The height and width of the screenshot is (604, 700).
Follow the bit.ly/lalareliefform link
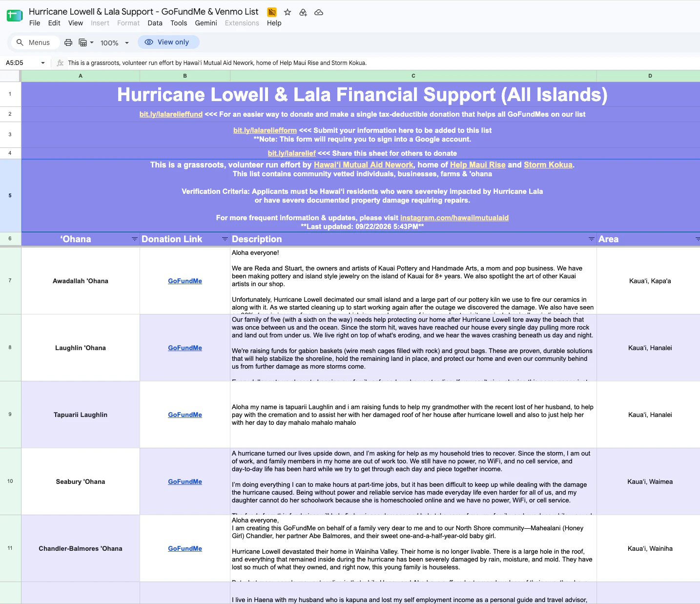(265, 130)
